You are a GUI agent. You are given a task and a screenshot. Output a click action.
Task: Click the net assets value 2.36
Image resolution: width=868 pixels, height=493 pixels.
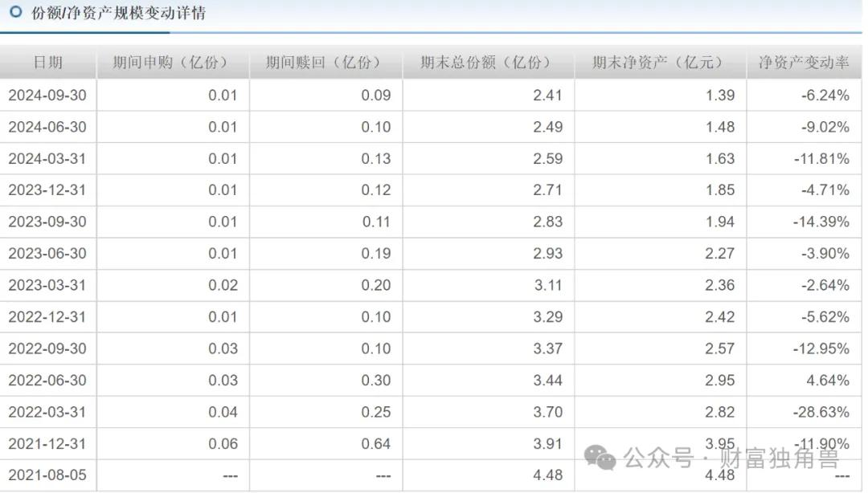pos(720,285)
